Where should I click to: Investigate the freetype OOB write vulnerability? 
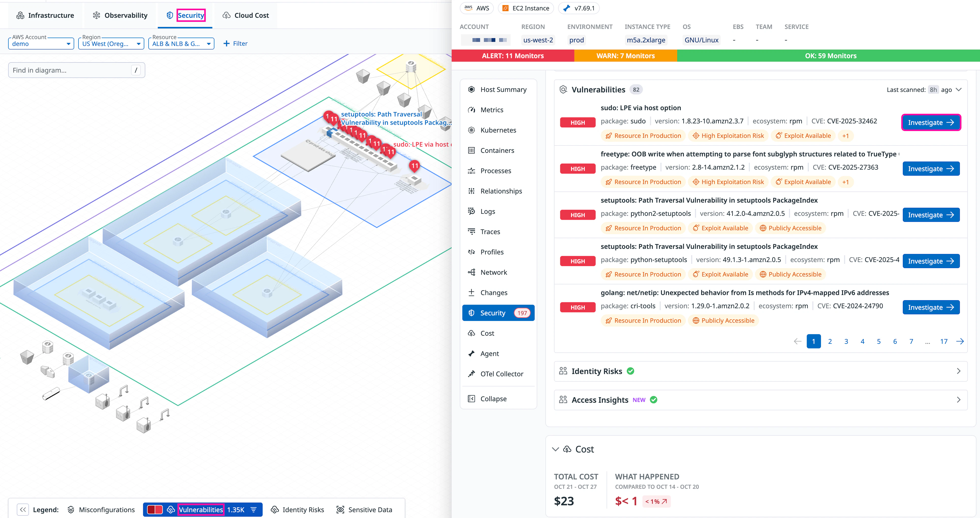pos(930,169)
